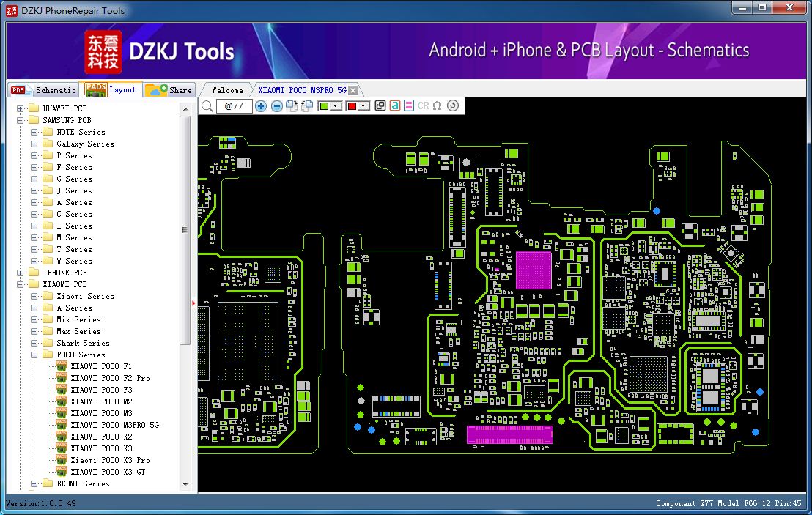Open the XIAOMI POCO X3 GT layout file
Viewport: 812px width, 515px height.
[108, 472]
